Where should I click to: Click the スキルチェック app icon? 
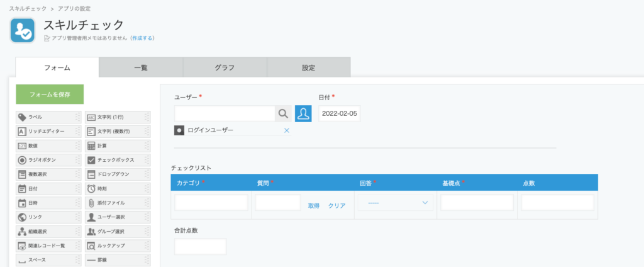click(x=23, y=30)
